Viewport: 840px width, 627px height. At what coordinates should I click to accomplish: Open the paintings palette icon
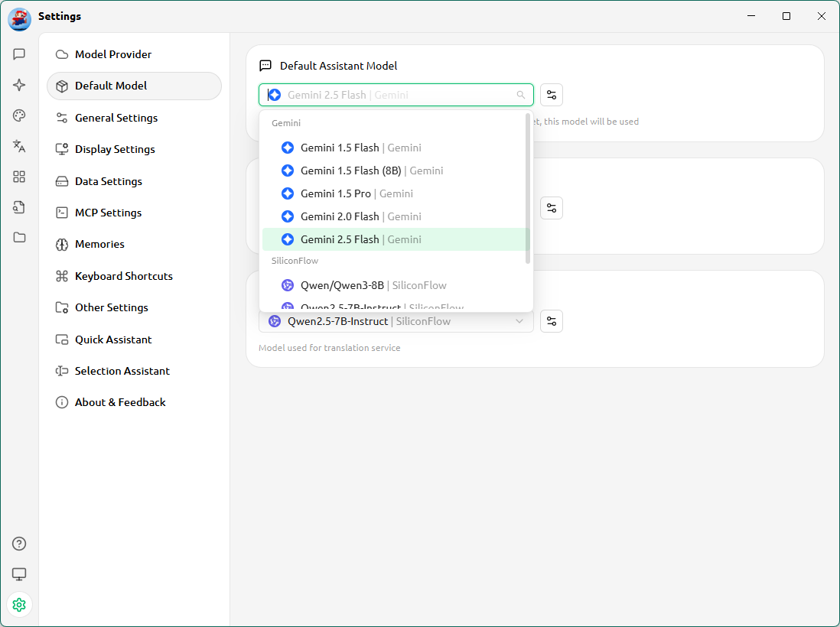19,115
